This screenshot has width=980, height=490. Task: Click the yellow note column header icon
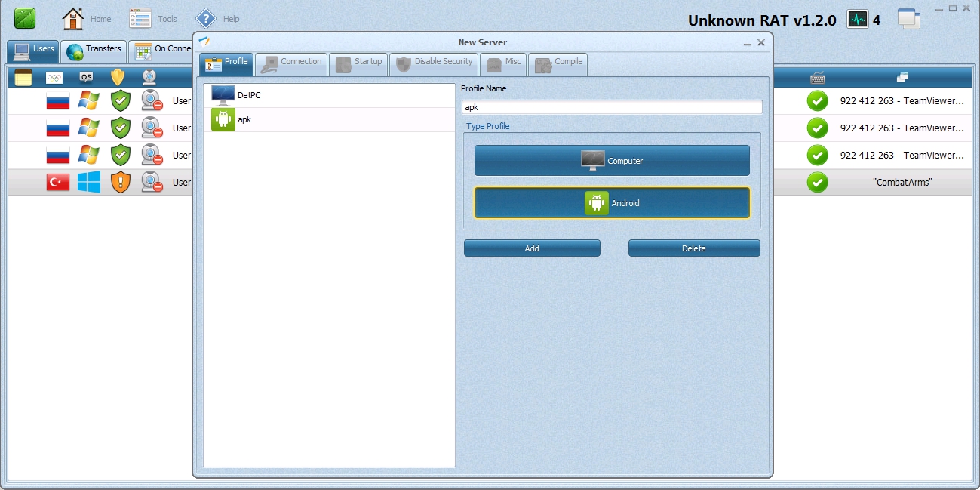tap(23, 77)
